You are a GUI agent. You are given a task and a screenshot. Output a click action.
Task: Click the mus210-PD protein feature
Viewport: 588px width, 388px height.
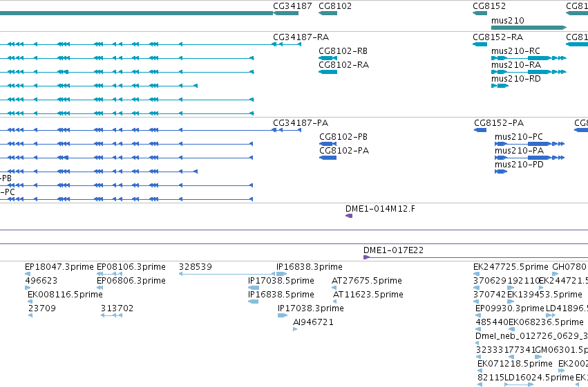pyautogui.click(x=501, y=172)
